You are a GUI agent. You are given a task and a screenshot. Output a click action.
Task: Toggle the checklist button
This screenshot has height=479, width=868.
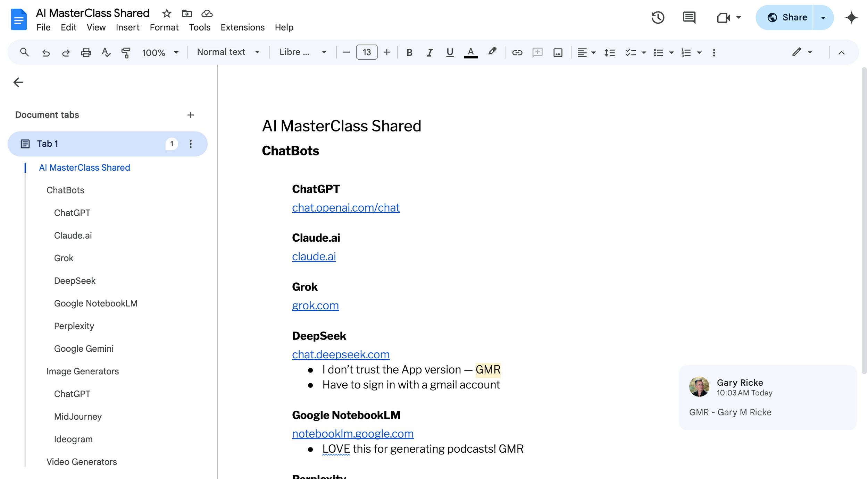(x=631, y=52)
